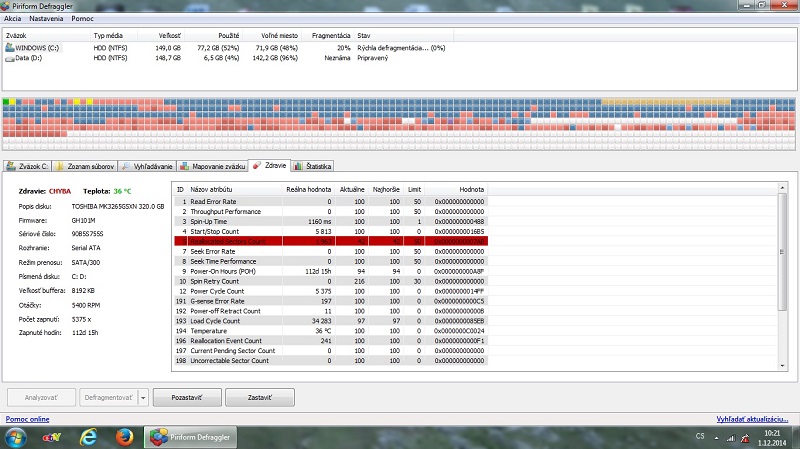Select the Uncorrectable Sector Count row

(x=331, y=361)
